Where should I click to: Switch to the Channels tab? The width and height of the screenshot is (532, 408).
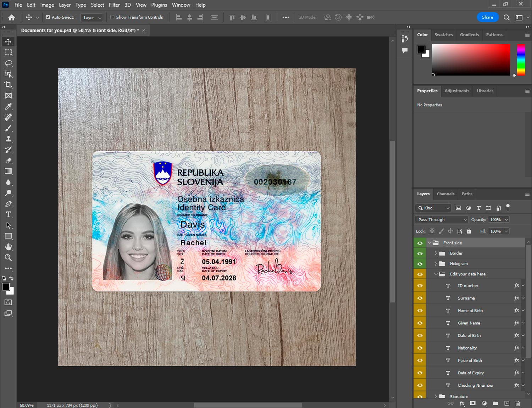[445, 194]
